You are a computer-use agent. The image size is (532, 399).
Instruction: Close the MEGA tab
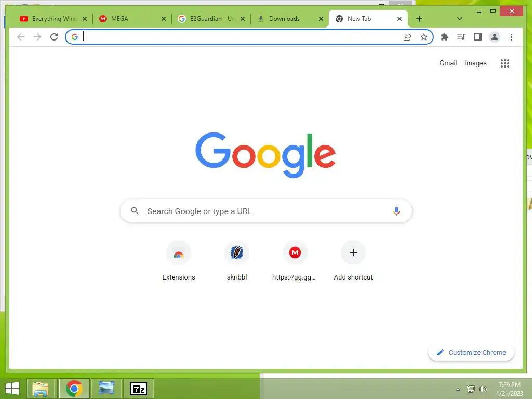(x=164, y=19)
